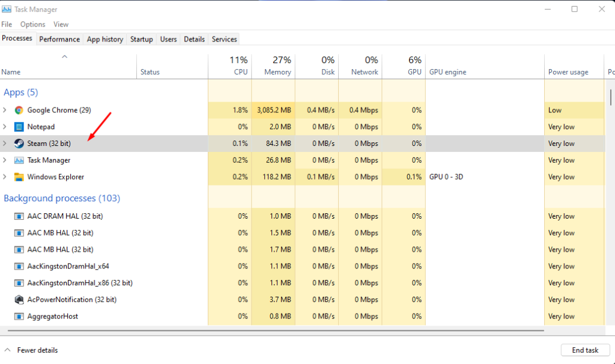Click the AAC DRAM HAL process icon
615x364 pixels.
19,216
